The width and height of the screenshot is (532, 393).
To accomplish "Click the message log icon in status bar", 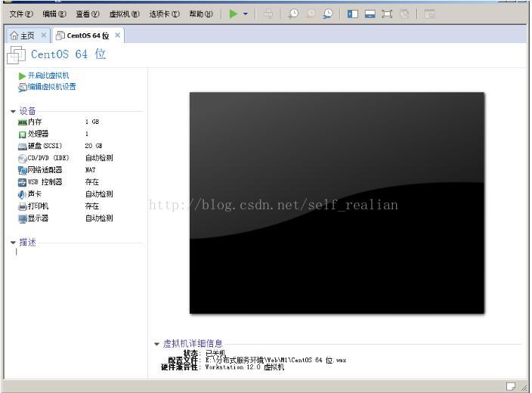I will click(511, 386).
